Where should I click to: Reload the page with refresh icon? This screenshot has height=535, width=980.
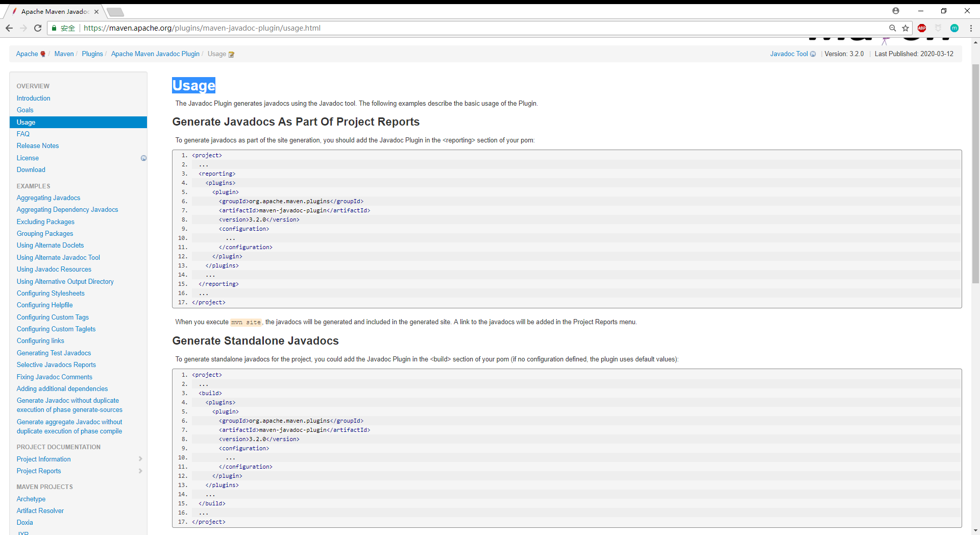(37, 28)
